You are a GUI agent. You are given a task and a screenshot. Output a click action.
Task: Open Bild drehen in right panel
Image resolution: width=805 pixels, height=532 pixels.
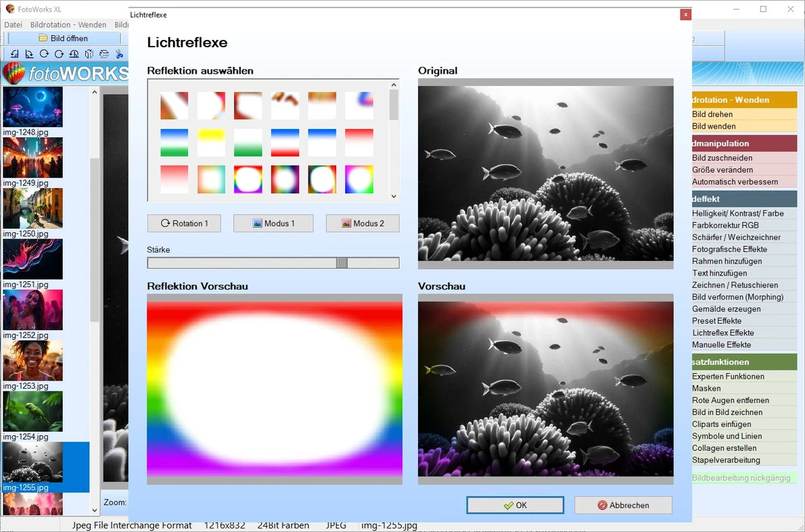744,114
